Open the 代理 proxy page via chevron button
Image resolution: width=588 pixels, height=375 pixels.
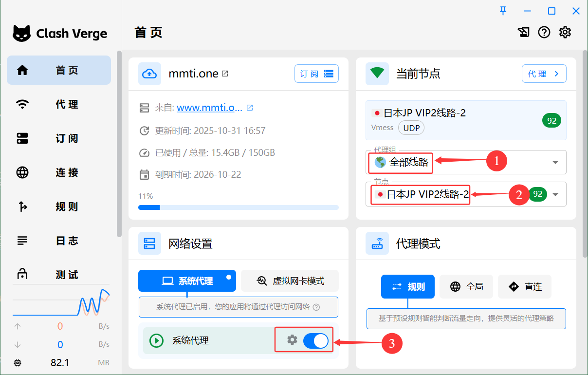tap(544, 74)
